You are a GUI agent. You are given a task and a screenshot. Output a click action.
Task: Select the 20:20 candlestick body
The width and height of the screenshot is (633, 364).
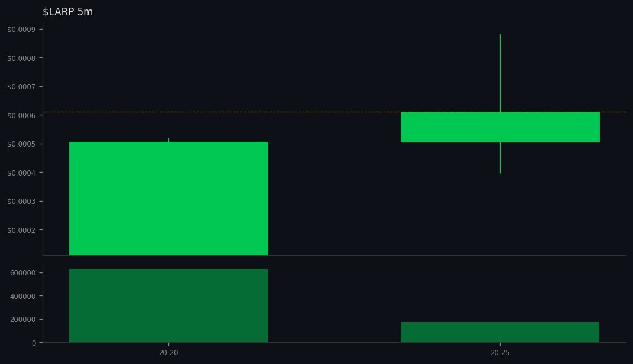point(168,198)
